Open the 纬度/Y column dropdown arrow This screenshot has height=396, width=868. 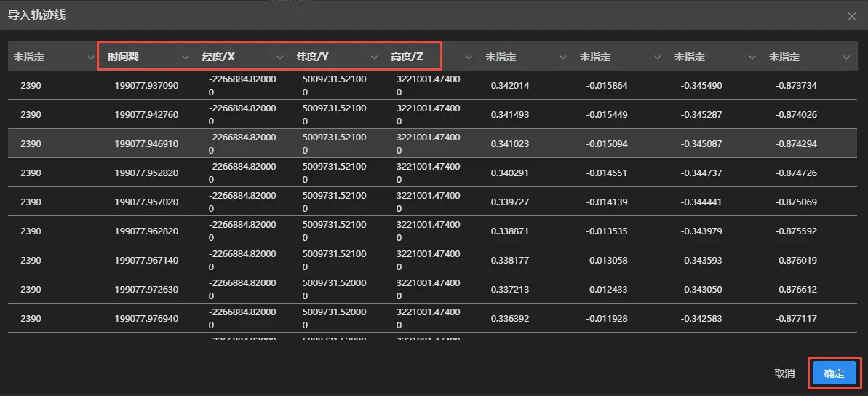(375, 58)
